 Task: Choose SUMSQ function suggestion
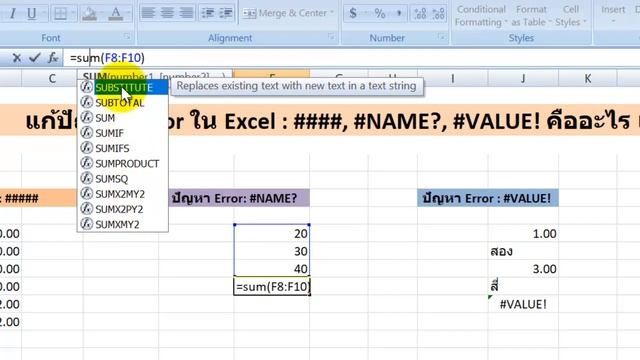coord(123,179)
